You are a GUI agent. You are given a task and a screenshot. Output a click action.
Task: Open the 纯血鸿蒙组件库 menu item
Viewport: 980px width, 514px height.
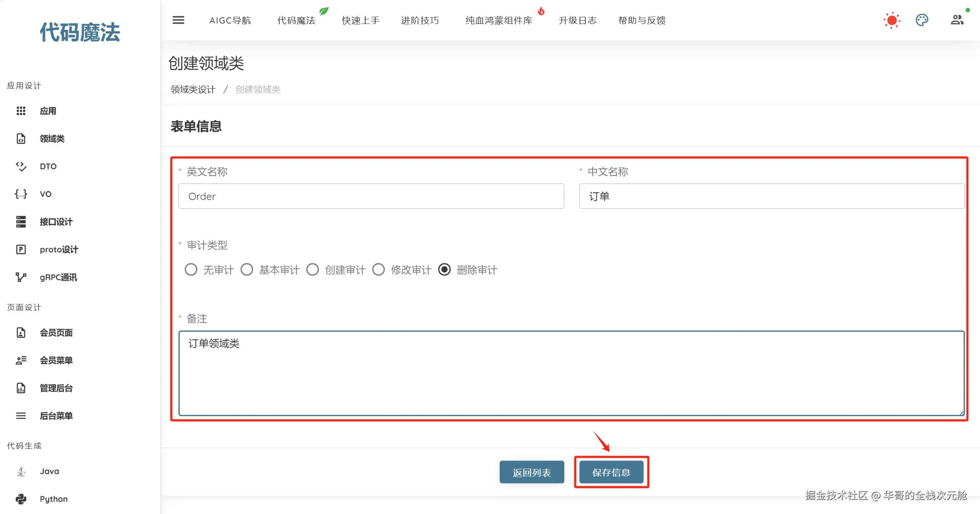click(x=499, y=20)
